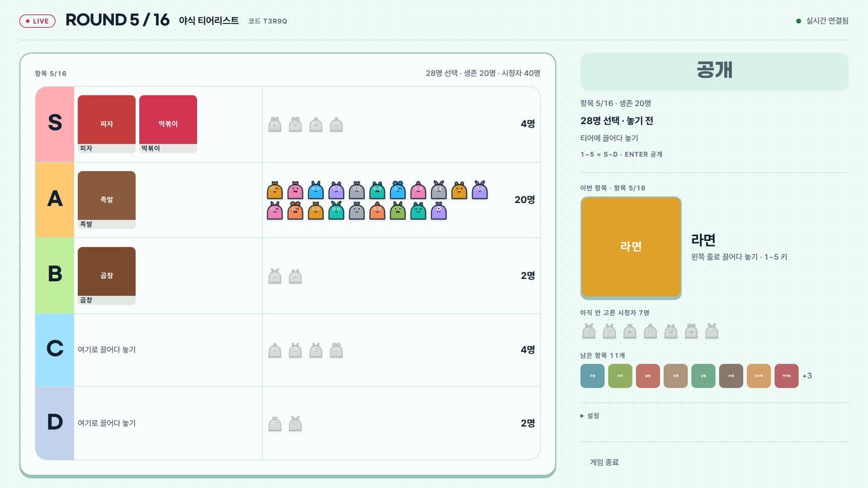
Task: Click the 4명 count in C tier
Action: point(527,349)
